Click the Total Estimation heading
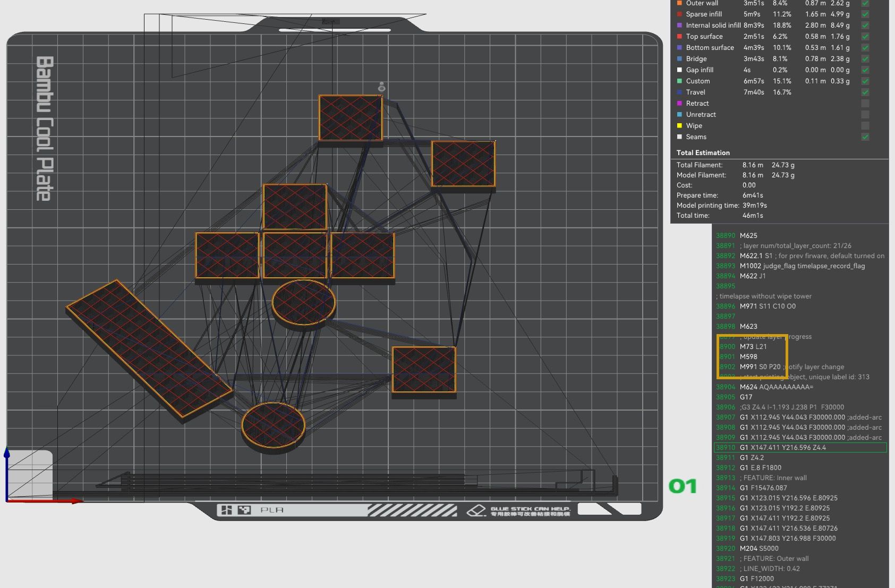 (x=703, y=153)
